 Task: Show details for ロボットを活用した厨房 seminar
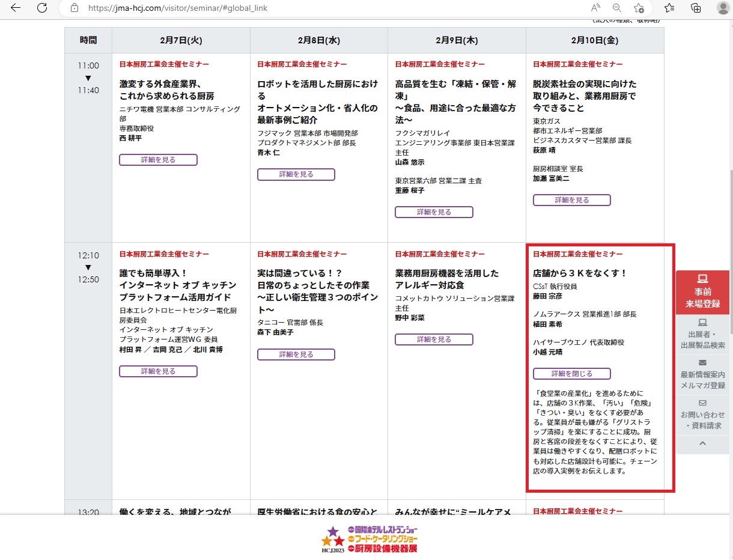click(296, 174)
